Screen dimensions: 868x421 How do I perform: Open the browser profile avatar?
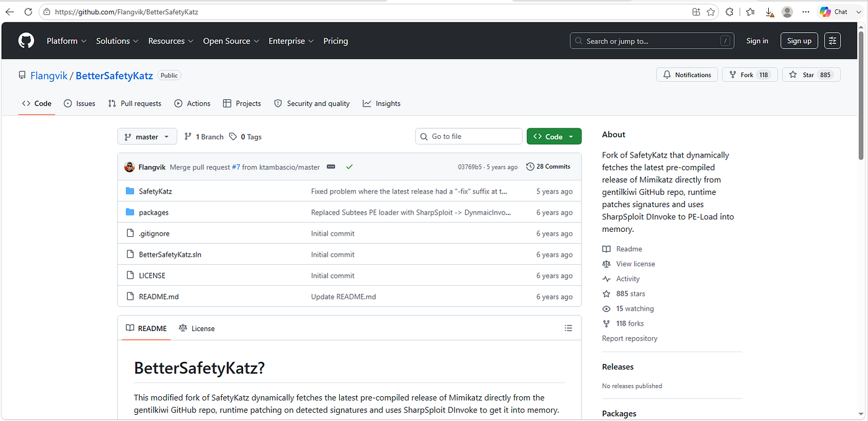pyautogui.click(x=787, y=12)
